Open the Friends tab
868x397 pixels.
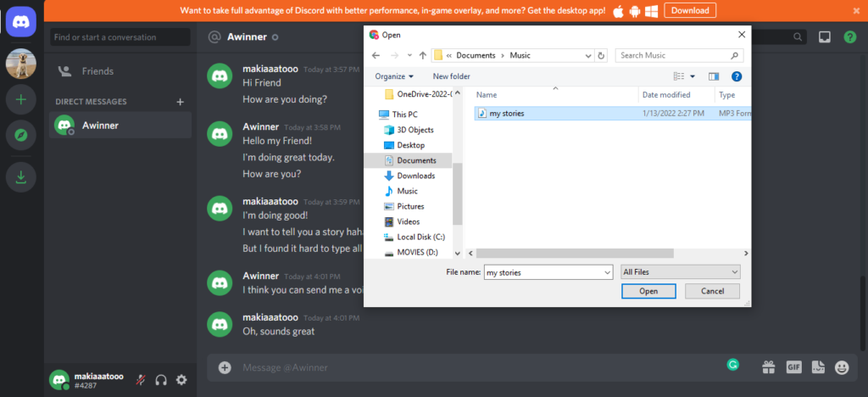click(120, 71)
